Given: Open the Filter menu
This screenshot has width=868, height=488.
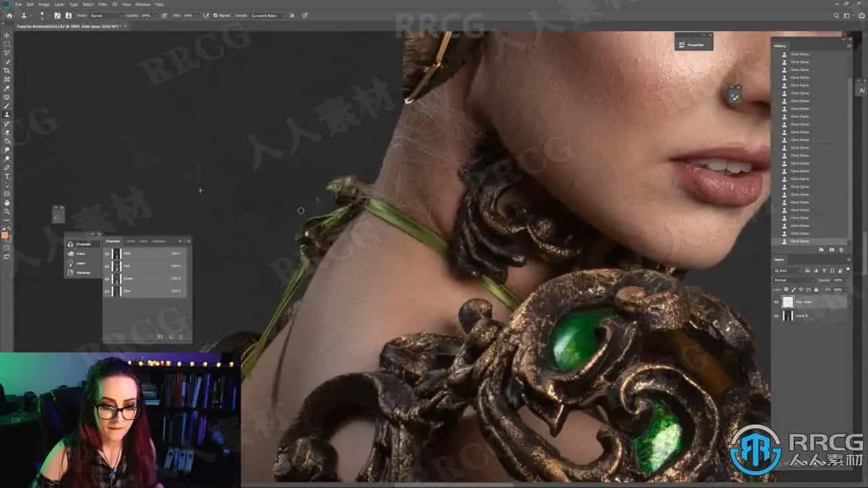Looking at the screenshot, I should (x=102, y=4).
